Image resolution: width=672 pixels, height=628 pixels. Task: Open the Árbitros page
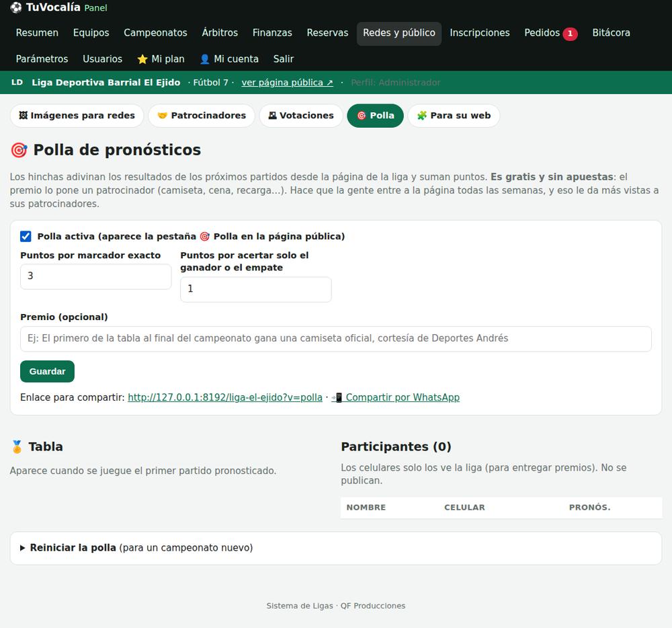220,33
